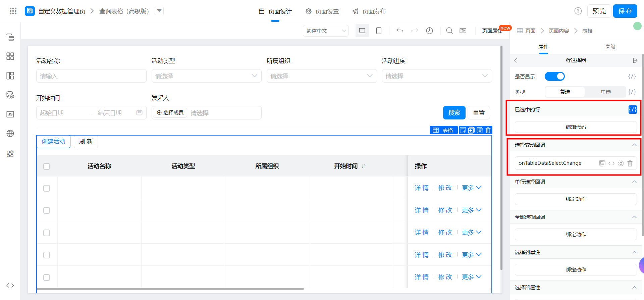Open the data source sidebar icon

(10, 95)
